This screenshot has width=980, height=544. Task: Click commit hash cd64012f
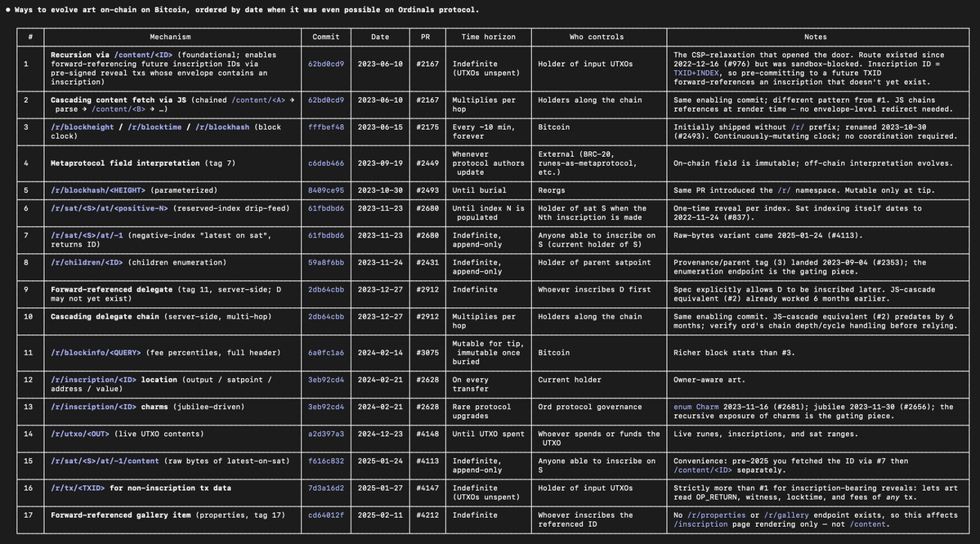point(325,515)
